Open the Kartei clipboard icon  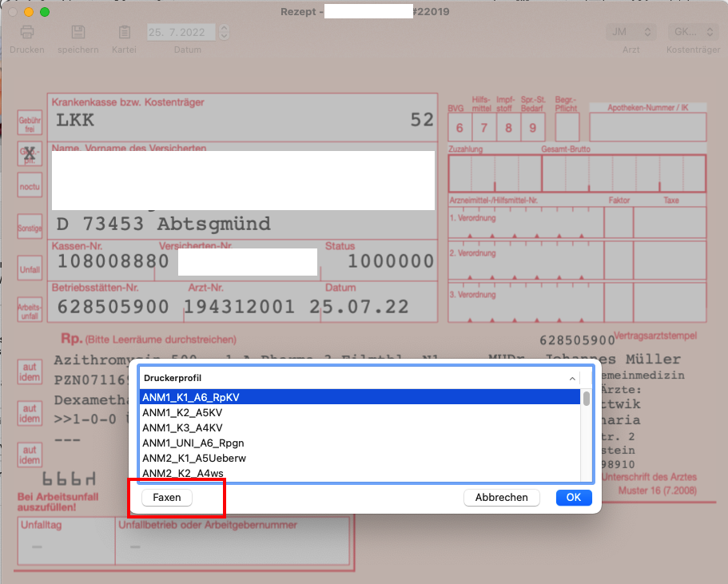(x=124, y=32)
